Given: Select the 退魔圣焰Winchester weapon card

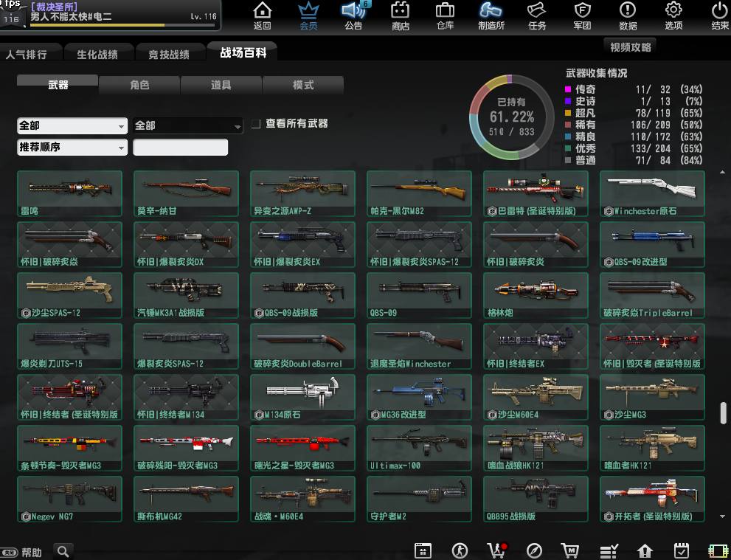Looking at the screenshot, I should [x=419, y=346].
